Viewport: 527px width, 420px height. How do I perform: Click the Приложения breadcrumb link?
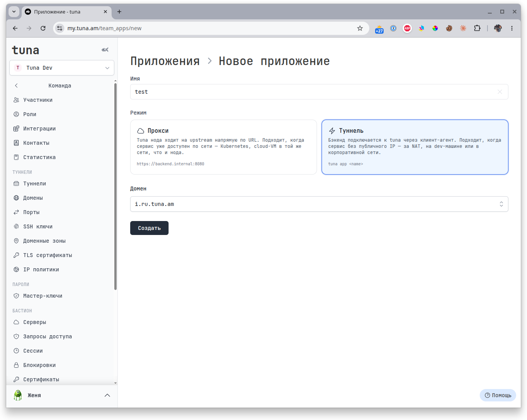tap(165, 61)
